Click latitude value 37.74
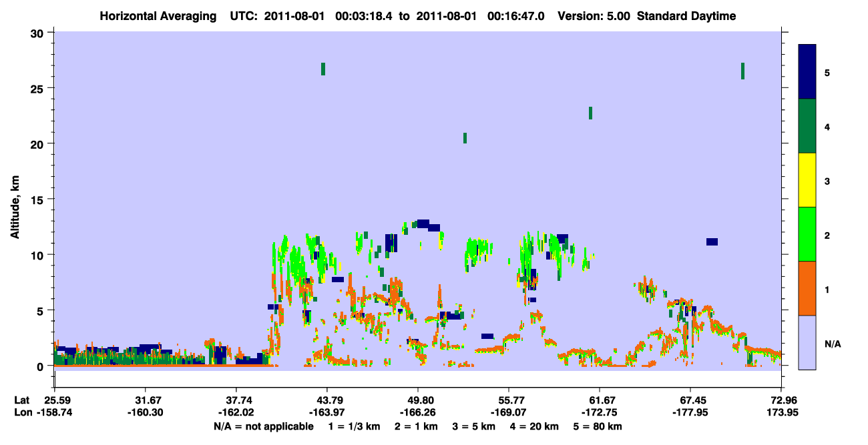 coord(236,400)
